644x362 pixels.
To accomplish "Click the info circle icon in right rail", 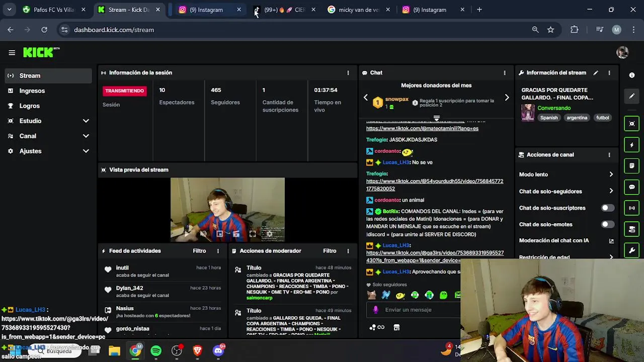I will pos(632,75).
